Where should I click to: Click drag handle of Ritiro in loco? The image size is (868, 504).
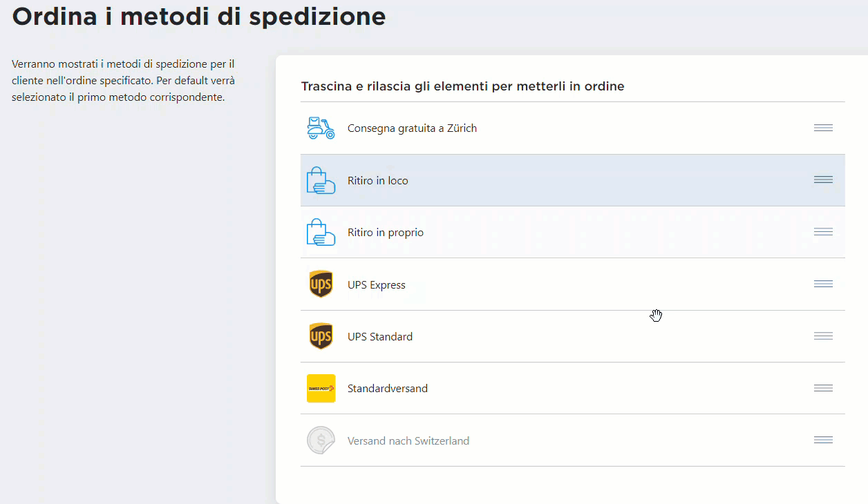pyautogui.click(x=823, y=180)
